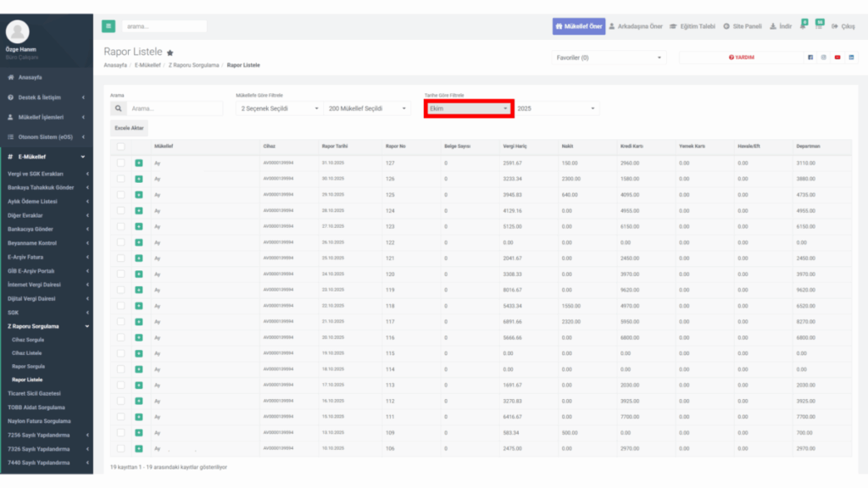The width and height of the screenshot is (868, 488).
Task: Click the notification bell icon in top bar
Action: pos(804,25)
